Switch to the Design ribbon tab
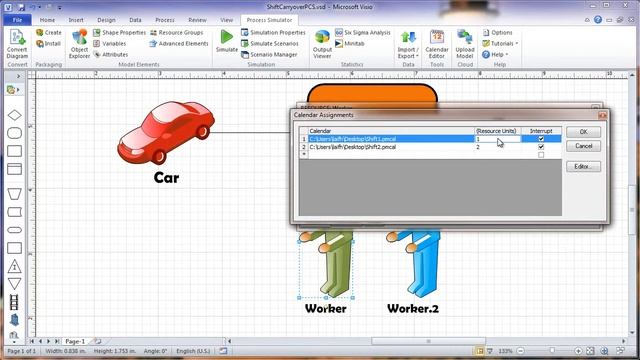This screenshot has width=640, height=360. click(106, 20)
